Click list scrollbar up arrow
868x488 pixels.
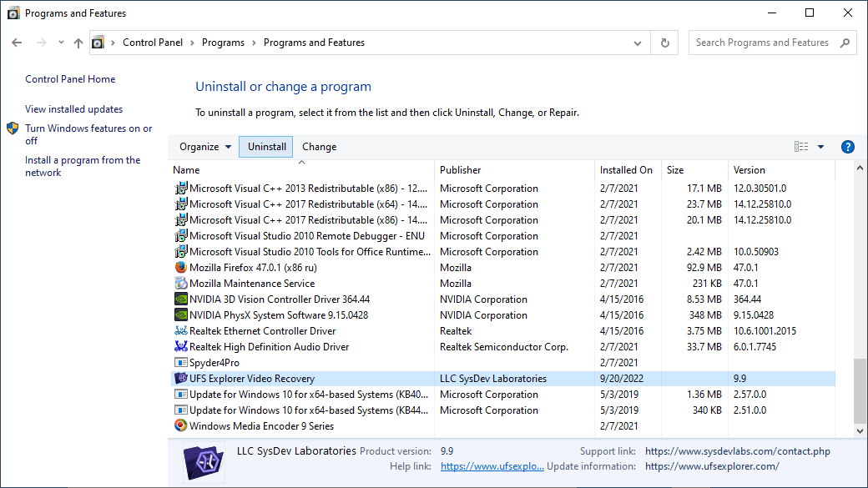(860, 168)
